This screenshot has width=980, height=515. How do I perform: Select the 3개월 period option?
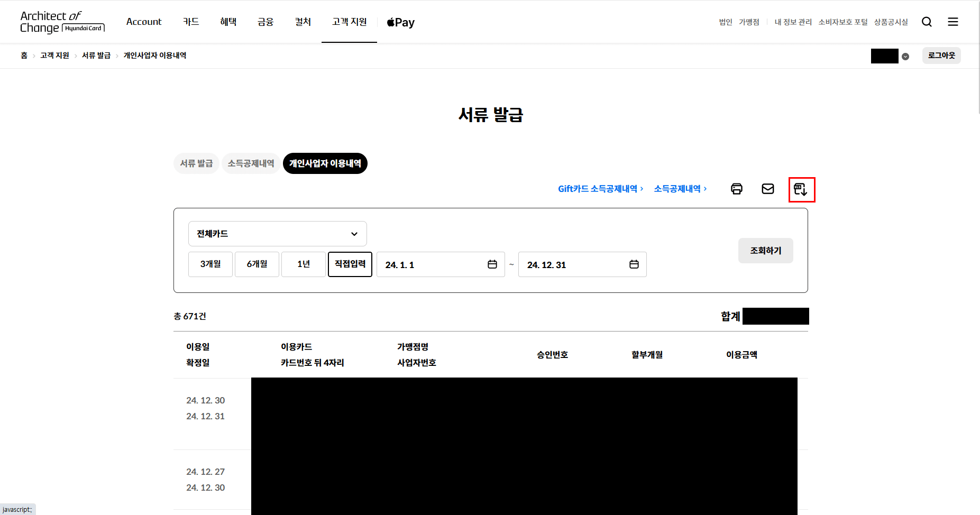(x=210, y=264)
